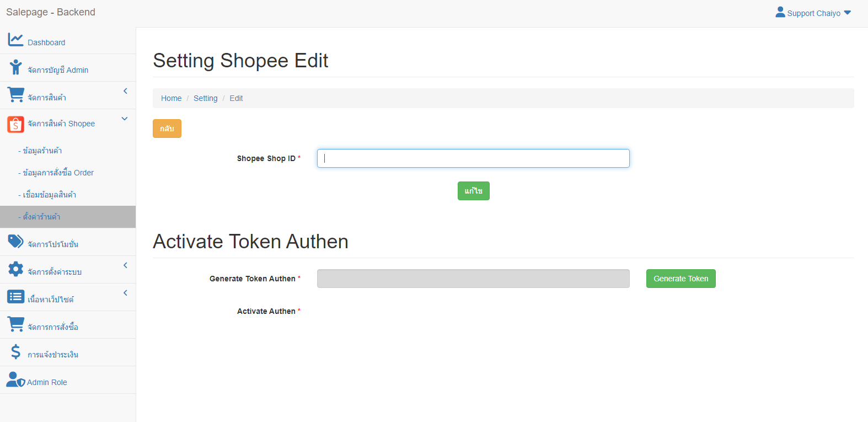Click the payment dollar sign icon
868x422 pixels.
coord(15,352)
